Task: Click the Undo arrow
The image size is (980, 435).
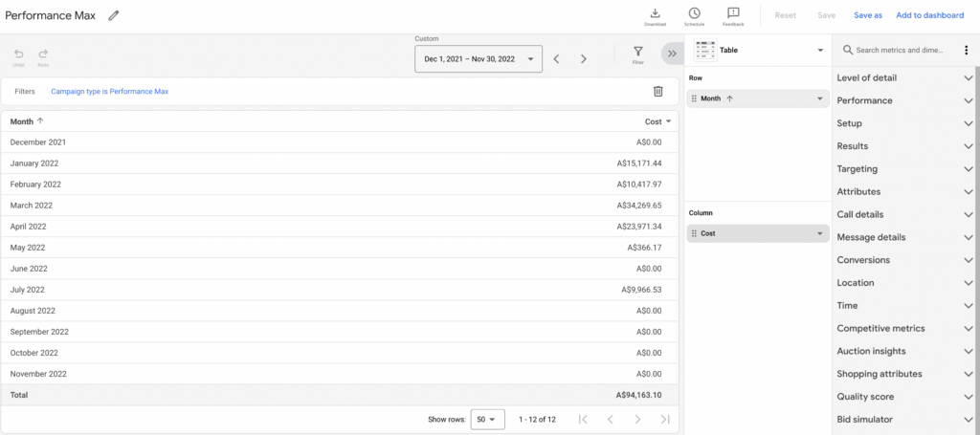Action: (19, 56)
